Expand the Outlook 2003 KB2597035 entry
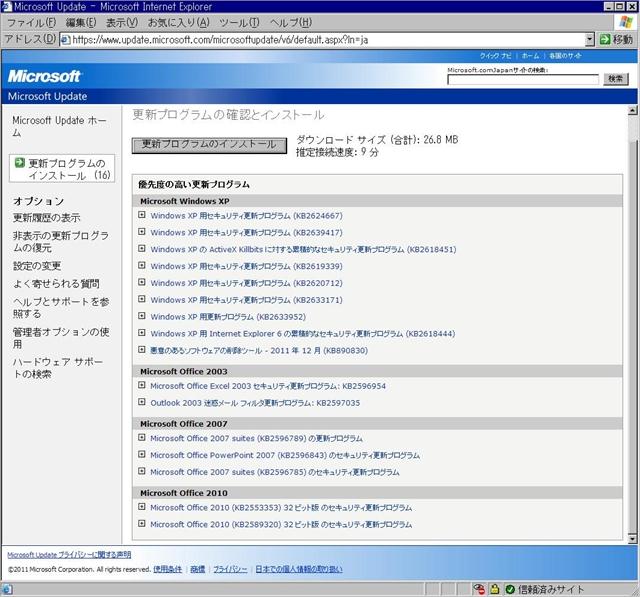This screenshot has height=597, width=640. [x=142, y=402]
